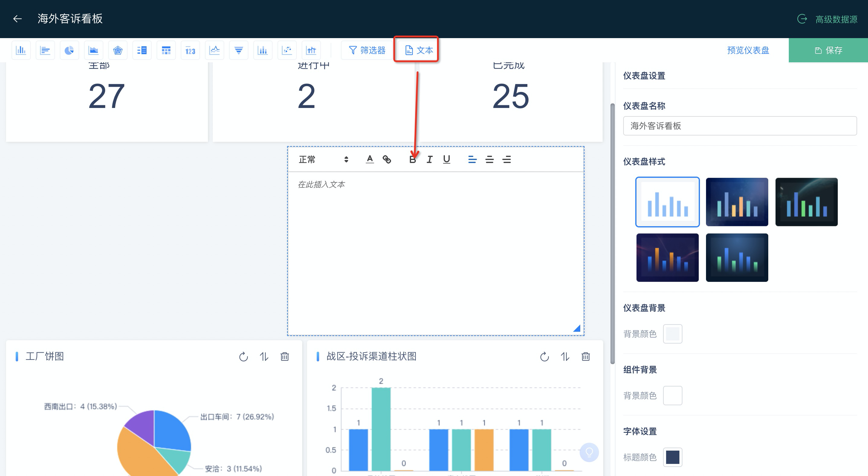Refresh the 工厂饼图 chart
The image size is (868, 476).
(x=243, y=357)
